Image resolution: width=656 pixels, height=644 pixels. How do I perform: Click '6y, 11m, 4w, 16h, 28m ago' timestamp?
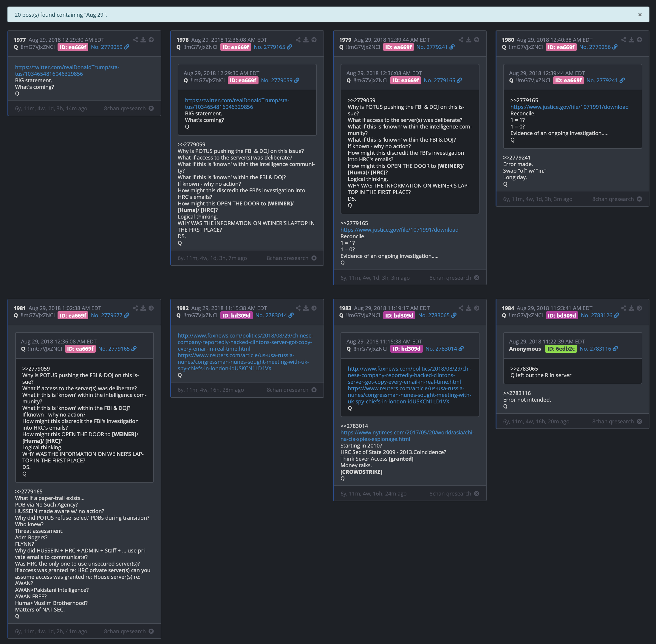[x=211, y=390]
